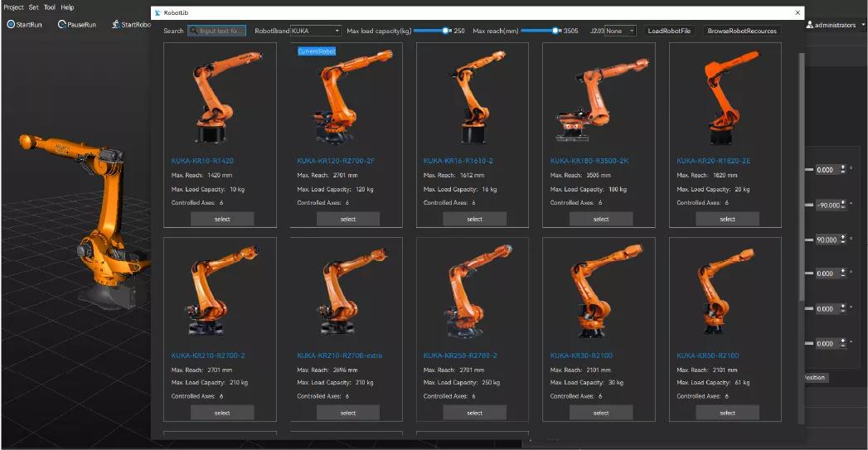Click the PauseRun icon in the toolbar
The image size is (868, 450).
pos(62,24)
